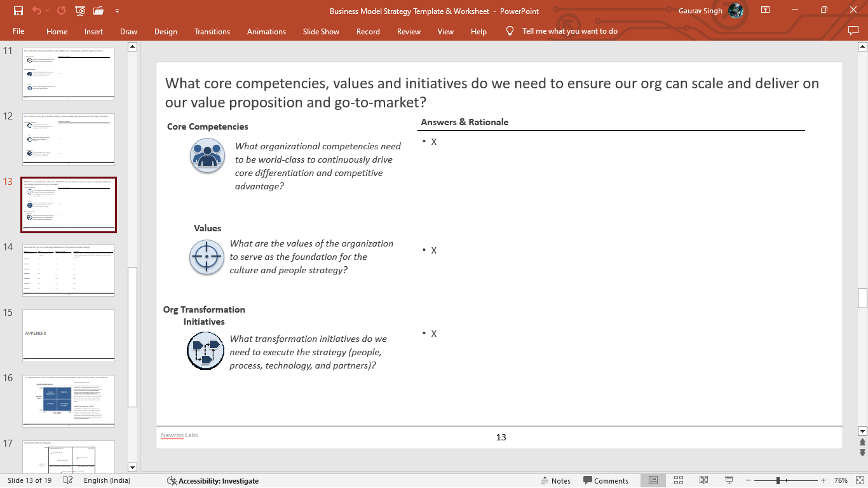The height and width of the screenshot is (488, 868).
Task: Select slide 13 thumbnail
Action: pos(69,205)
